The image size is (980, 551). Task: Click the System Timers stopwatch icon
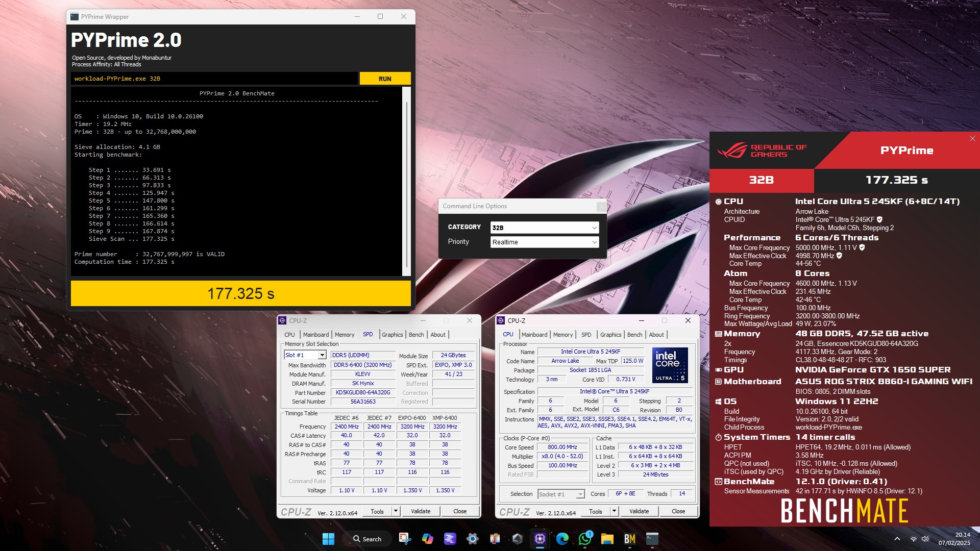click(x=718, y=437)
